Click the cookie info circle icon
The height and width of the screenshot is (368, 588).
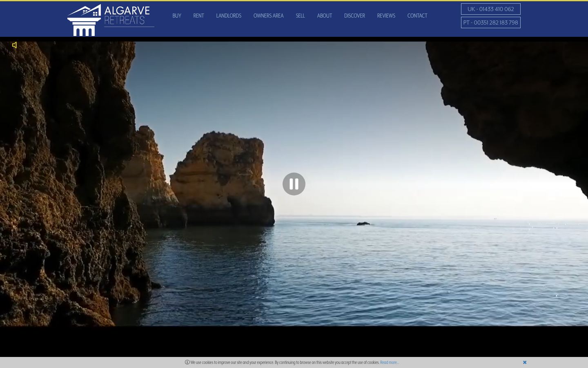(187, 362)
